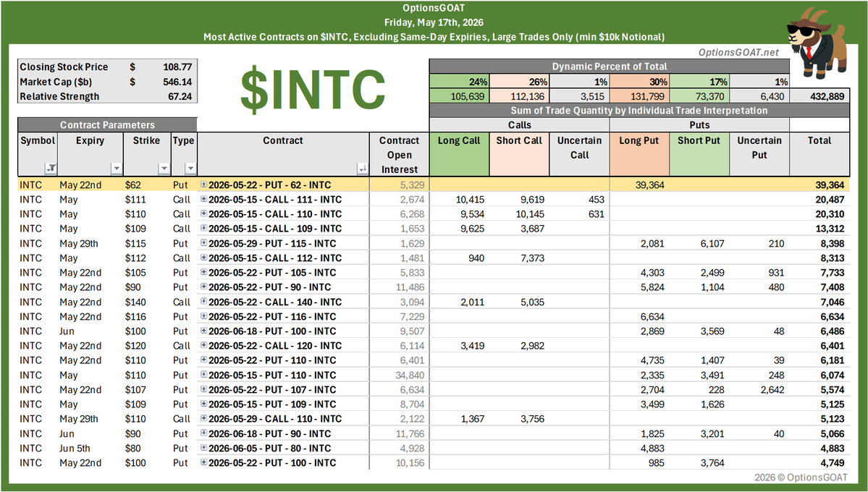
Task: Select the Uncertain Call column header
Action: [580, 154]
